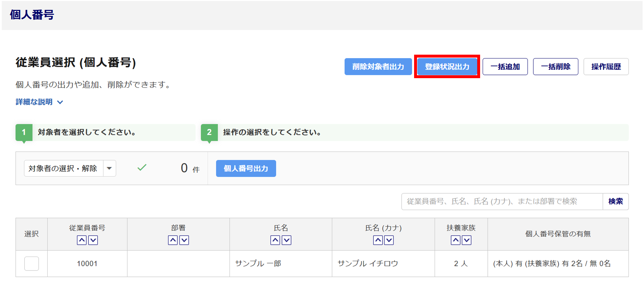644x283 pixels.
Task: Sort 氏名 column ascending
Action: point(275,240)
